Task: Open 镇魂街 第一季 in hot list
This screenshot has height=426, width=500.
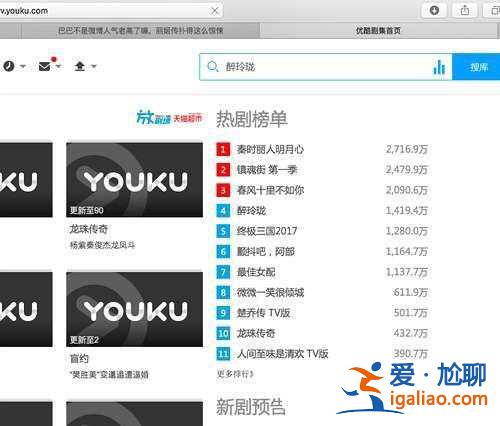Action: [267, 170]
